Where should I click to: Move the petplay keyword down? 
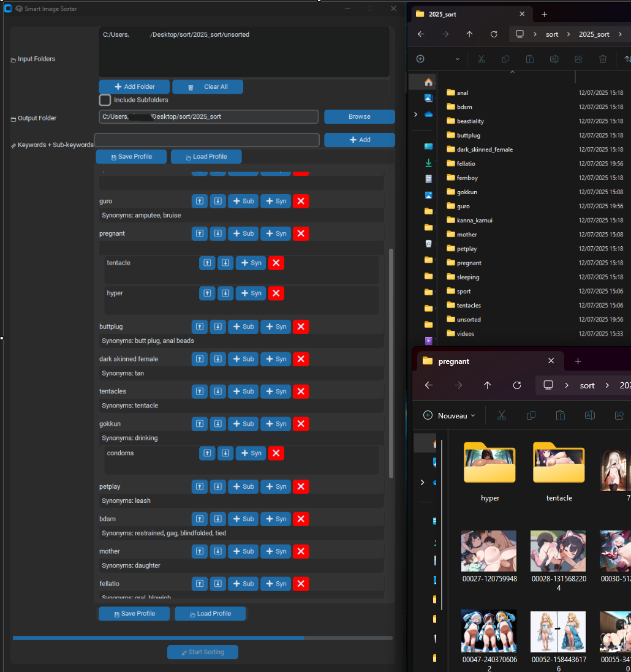click(217, 486)
